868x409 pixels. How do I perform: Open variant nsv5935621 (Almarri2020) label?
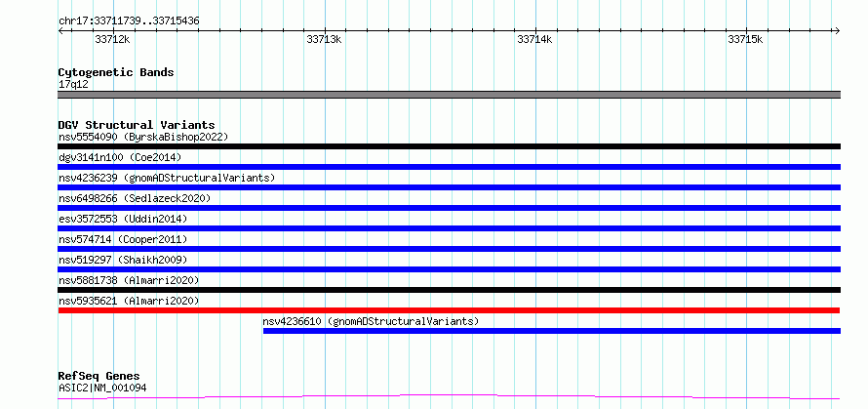[x=129, y=301]
